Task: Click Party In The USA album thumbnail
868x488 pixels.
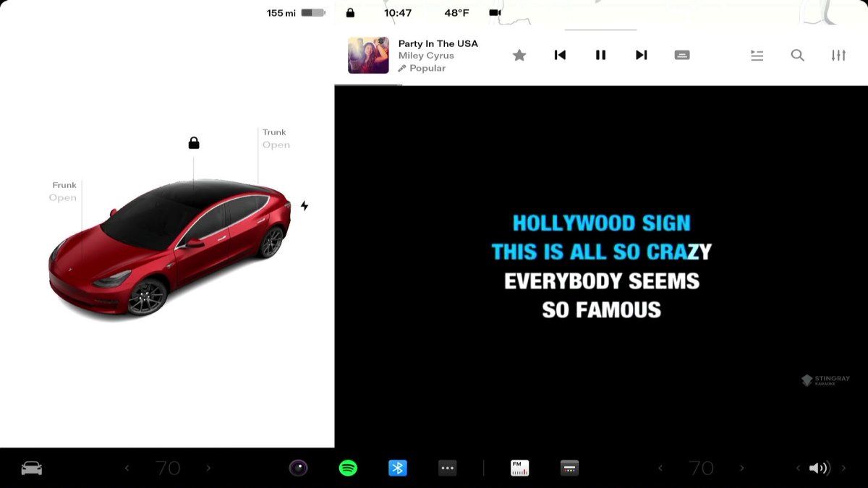Action: pyautogui.click(x=368, y=55)
